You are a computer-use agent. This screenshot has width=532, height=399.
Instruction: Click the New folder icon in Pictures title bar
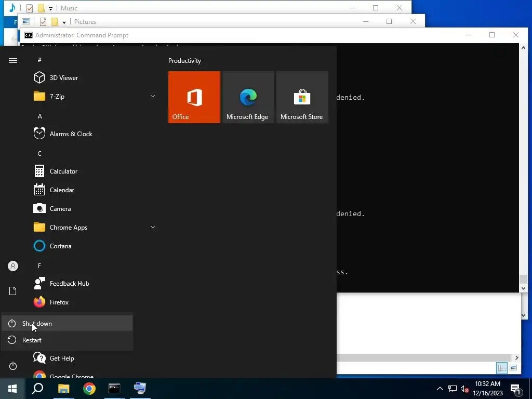55,22
